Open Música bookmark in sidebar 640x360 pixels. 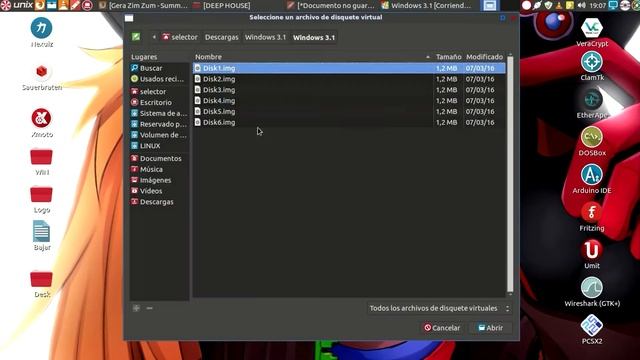pyautogui.click(x=159, y=169)
